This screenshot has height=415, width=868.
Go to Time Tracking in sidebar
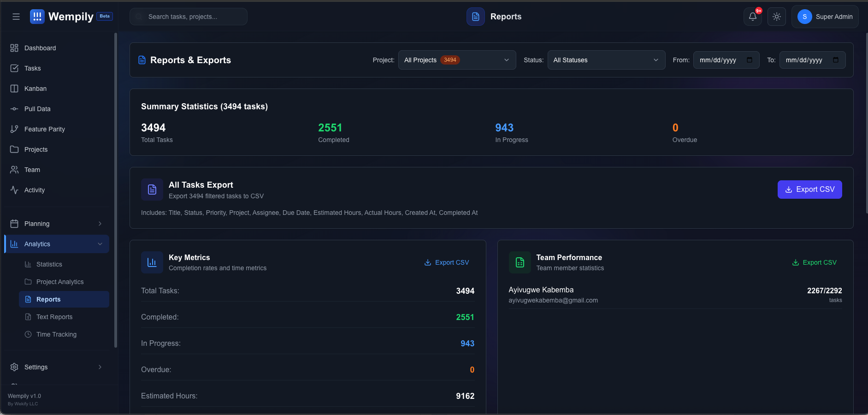pyautogui.click(x=56, y=334)
